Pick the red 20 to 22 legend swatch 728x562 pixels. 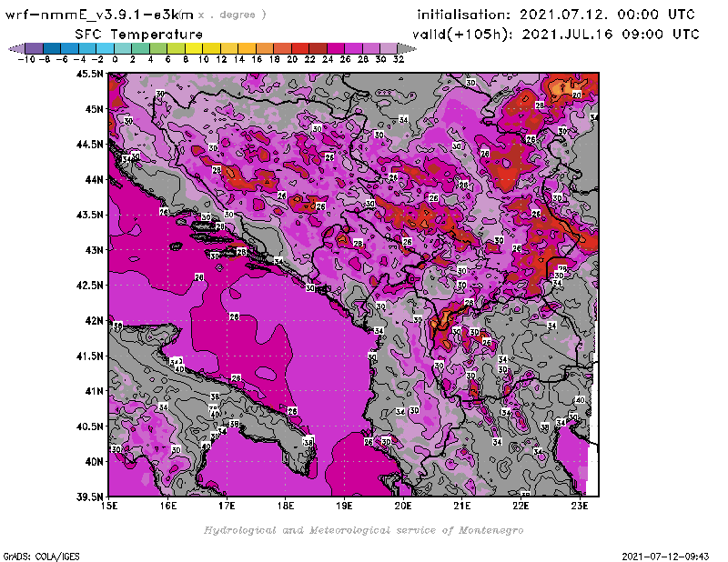coord(300,48)
